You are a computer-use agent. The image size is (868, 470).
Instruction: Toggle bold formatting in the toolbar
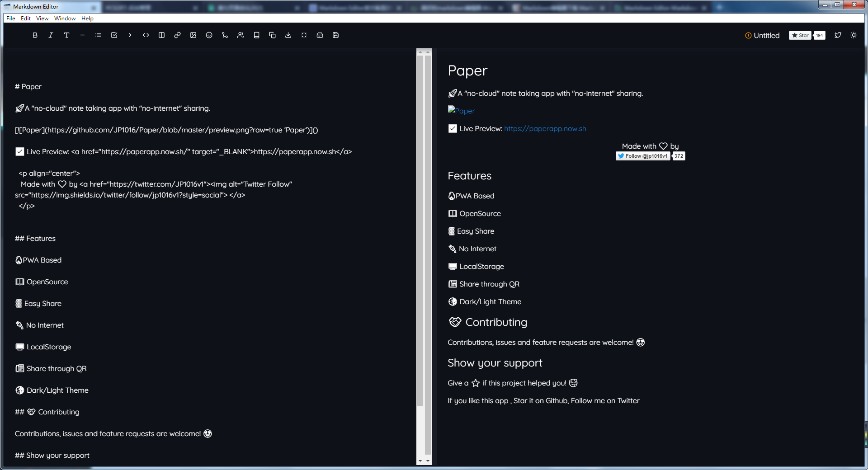(x=35, y=35)
